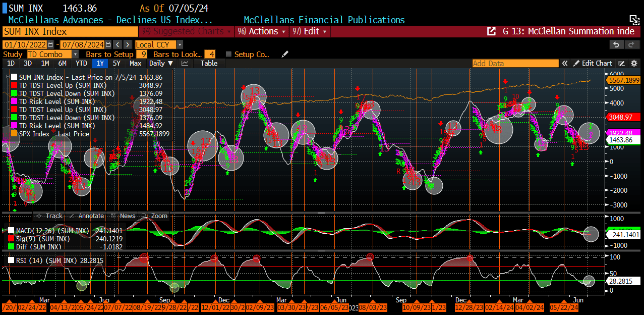644x315 pixels.
Task: Enable the Setup Co... checkbox
Action: coord(228,54)
